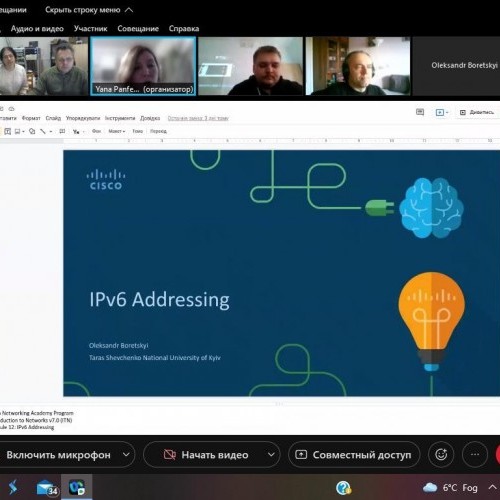Screen dimensions: 500x500
Task: Open the Інструменти menu in Slides
Action: pos(120,118)
